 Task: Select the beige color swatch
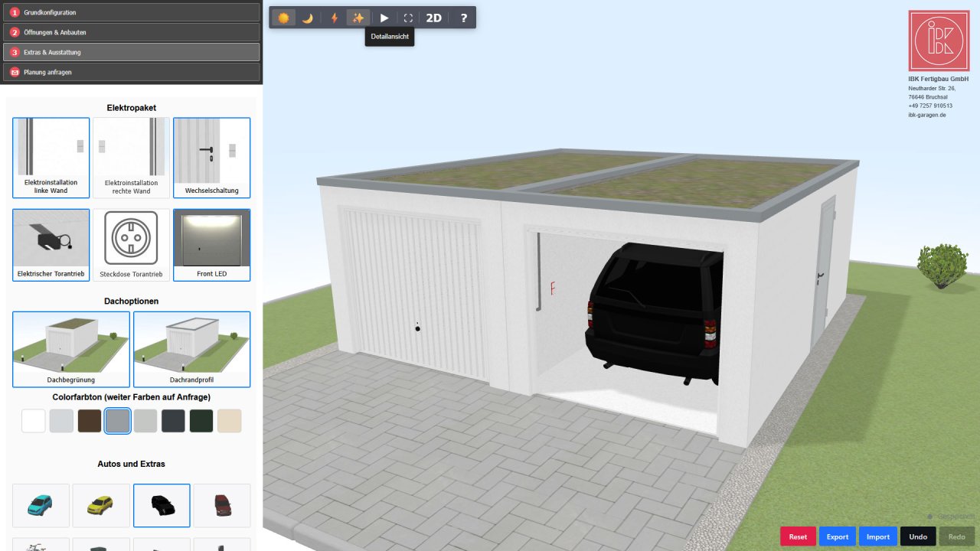(230, 421)
